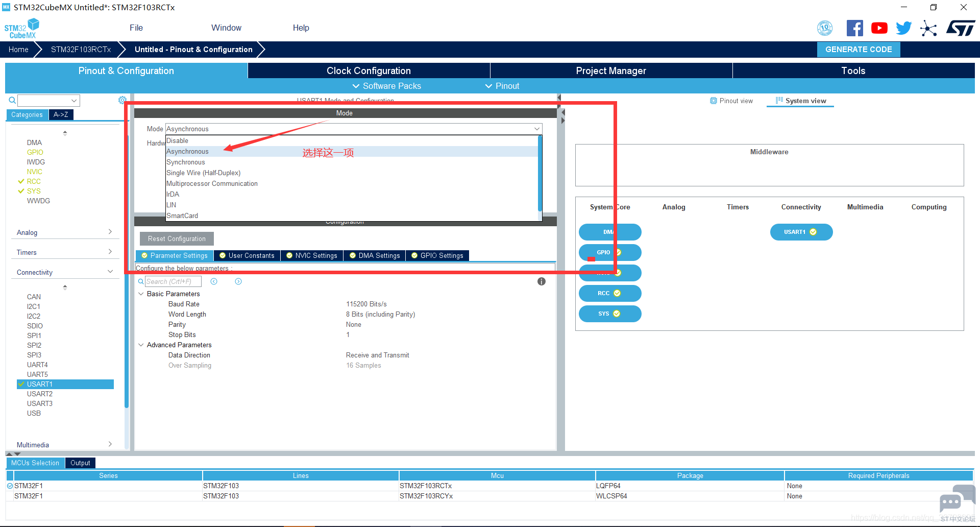Expand the Timers category
The height and width of the screenshot is (527, 980).
pyautogui.click(x=64, y=252)
